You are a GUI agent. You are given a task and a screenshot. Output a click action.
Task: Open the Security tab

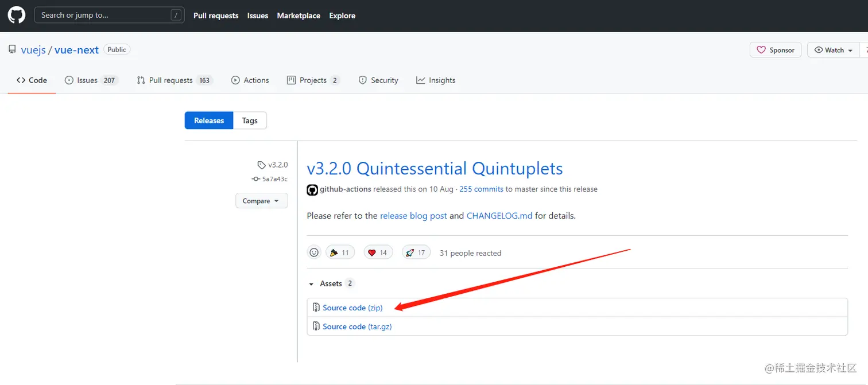[378, 80]
